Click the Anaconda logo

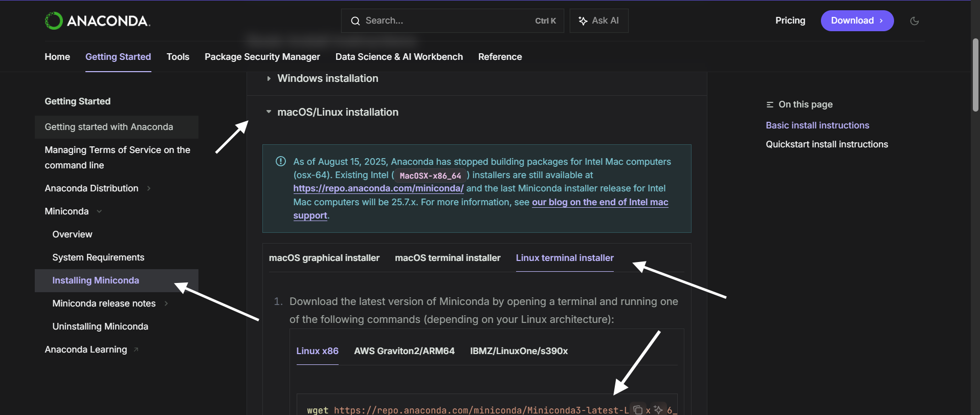[x=97, y=21]
